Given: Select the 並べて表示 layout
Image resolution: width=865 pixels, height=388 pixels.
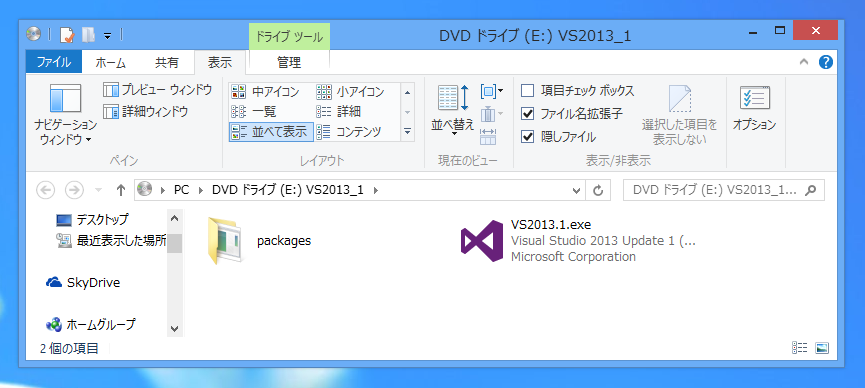Looking at the screenshot, I should tap(271, 132).
